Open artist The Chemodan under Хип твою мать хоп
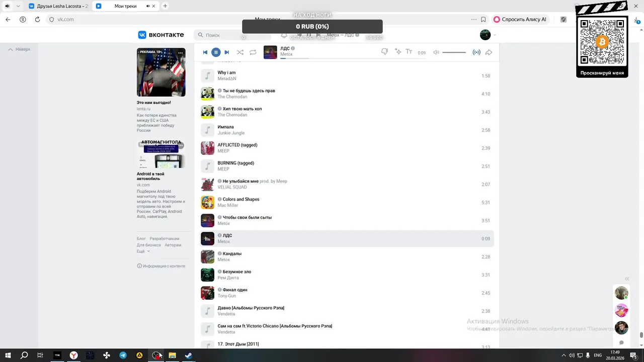 click(x=232, y=115)
